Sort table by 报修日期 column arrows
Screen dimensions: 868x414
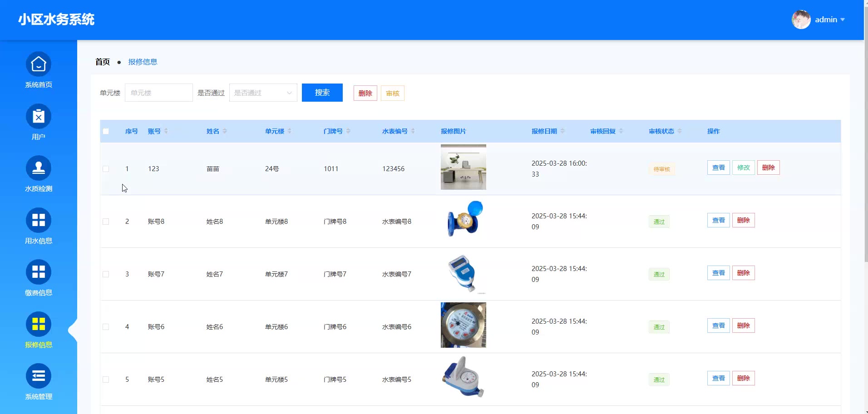pyautogui.click(x=562, y=131)
